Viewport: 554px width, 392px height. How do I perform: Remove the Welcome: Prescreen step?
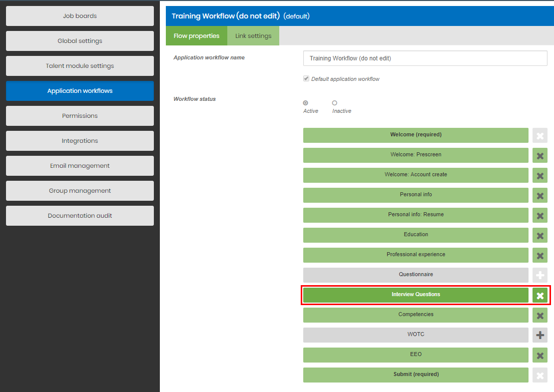[x=540, y=155]
